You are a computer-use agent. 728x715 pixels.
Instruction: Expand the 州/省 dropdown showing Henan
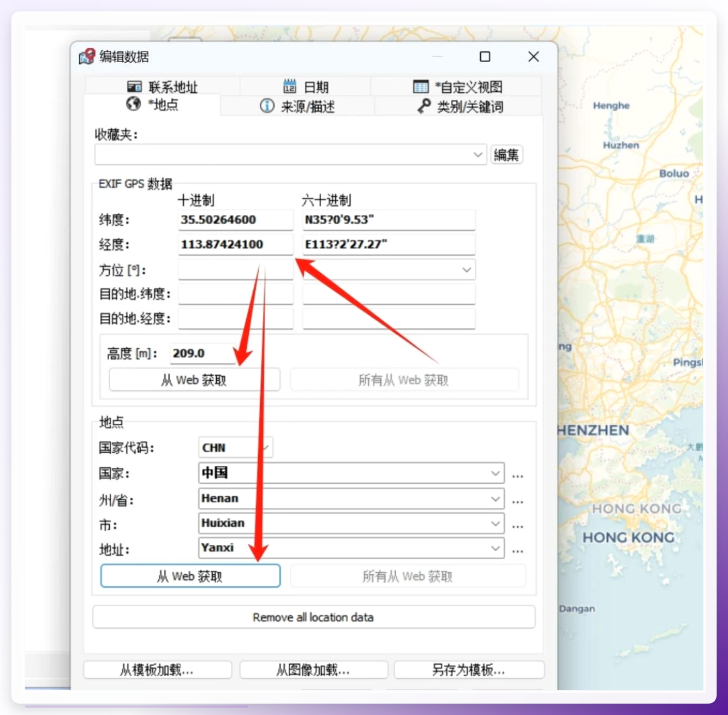point(496,498)
